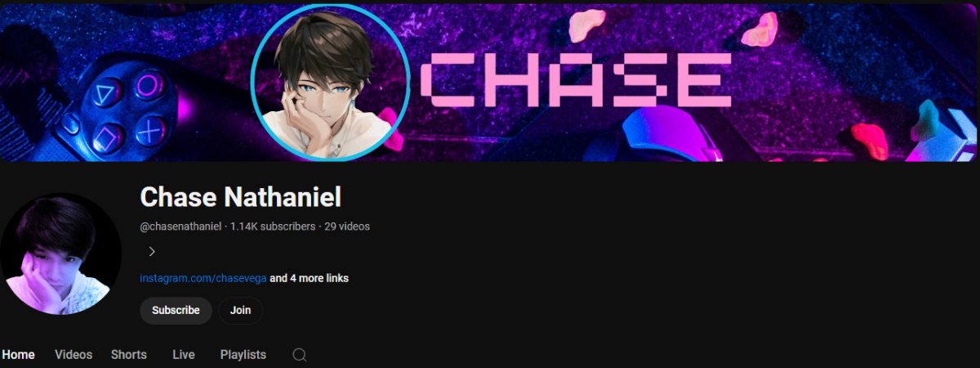Click the @chasenathaniel handle text
This screenshot has height=368, width=980.
click(x=180, y=227)
